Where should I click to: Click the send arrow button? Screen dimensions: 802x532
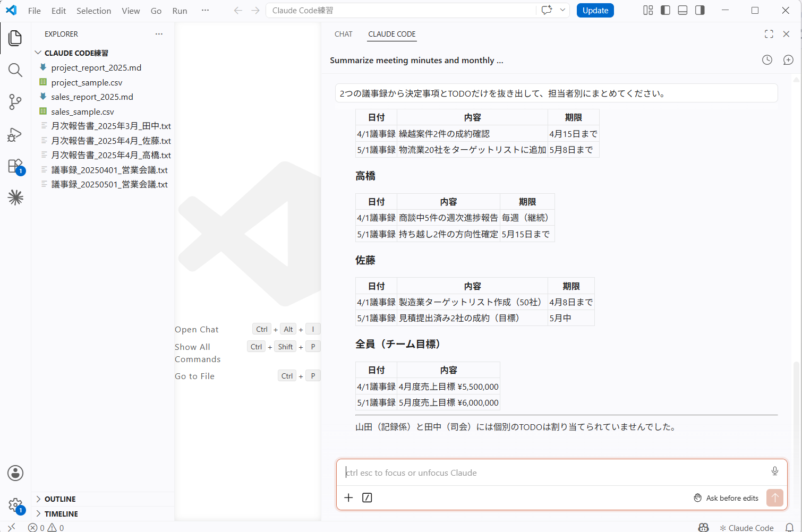coord(775,497)
